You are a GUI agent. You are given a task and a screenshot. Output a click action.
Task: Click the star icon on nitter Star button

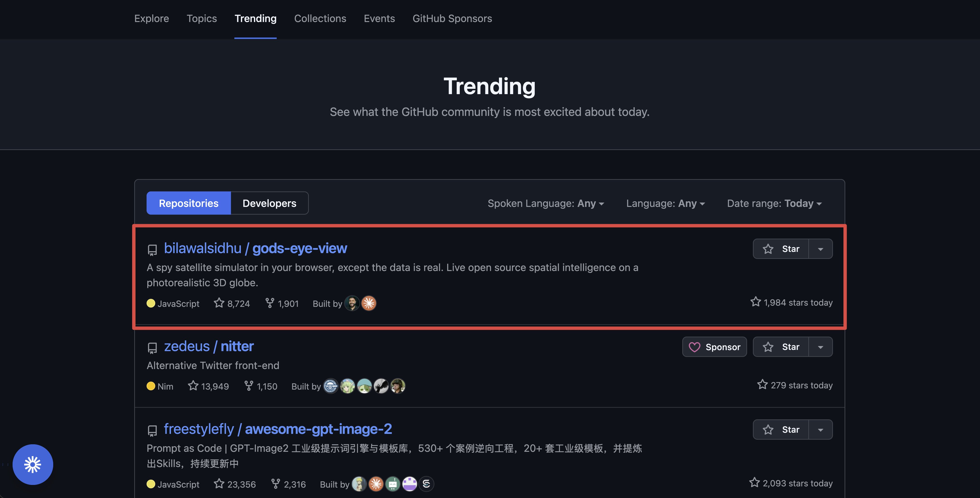pos(768,347)
